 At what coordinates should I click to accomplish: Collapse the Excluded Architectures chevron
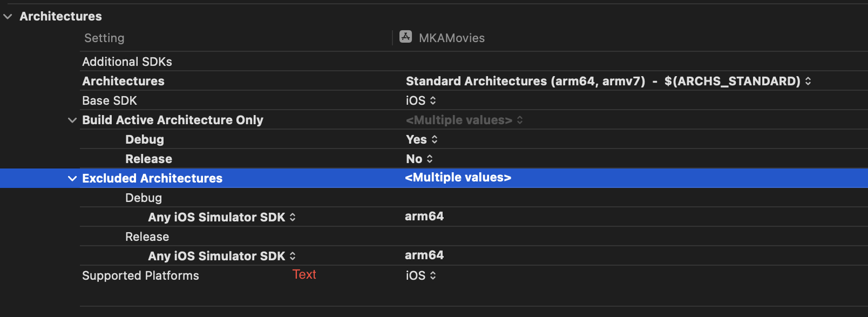[x=72, y=178]
